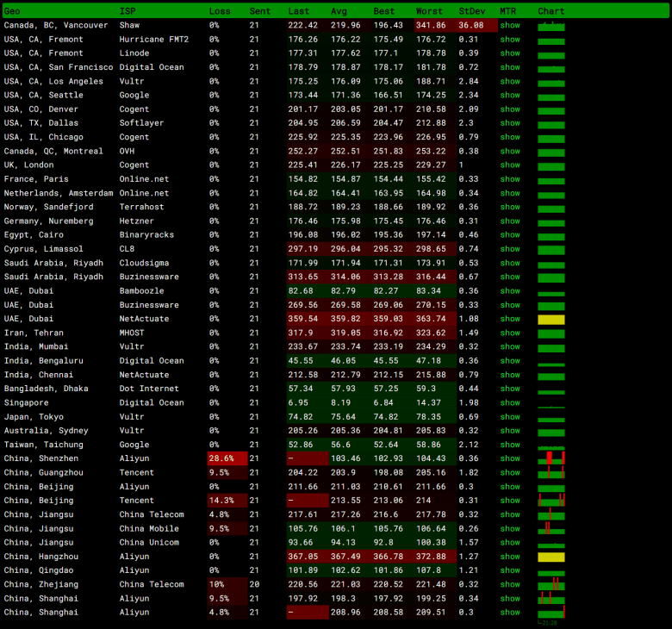
Task: Open show link for China, Shenzhen Aliyun
Action: point(510,458)
